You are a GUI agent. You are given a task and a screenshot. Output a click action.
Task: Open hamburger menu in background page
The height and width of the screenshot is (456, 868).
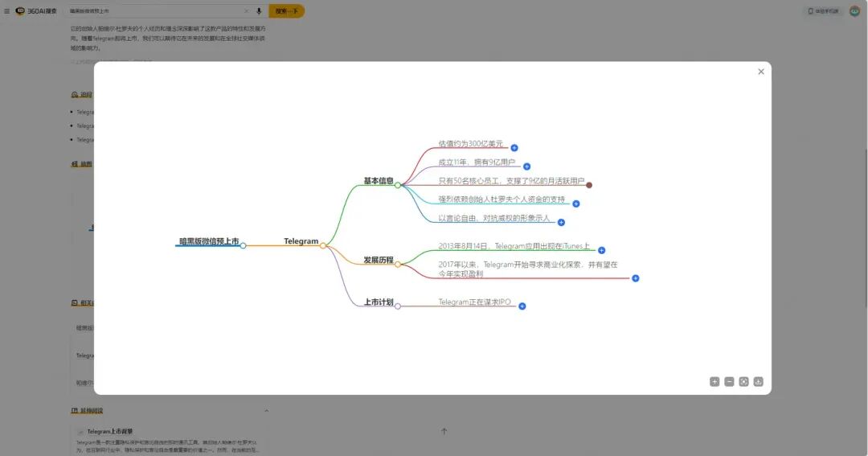pos(6,11)
